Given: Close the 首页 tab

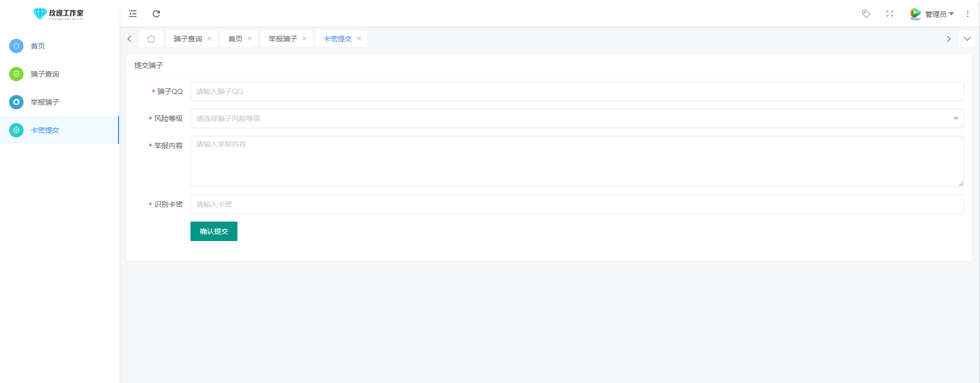Looking at the screenshot, I should 250,39.
